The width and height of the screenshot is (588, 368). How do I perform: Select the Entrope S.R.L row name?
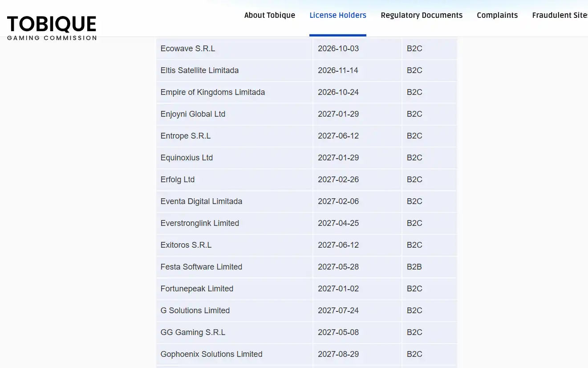click(x=186, y=136)
